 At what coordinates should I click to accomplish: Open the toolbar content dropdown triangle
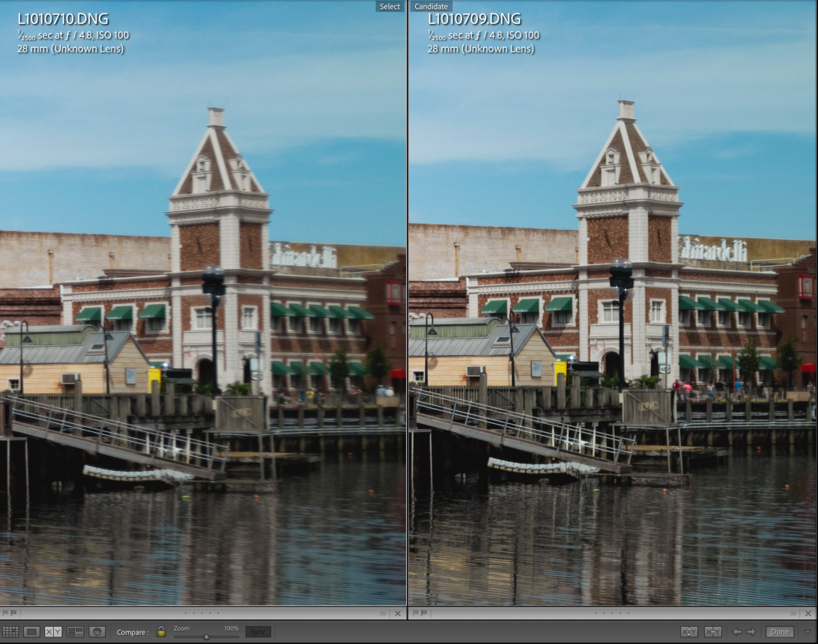(807, 632)
